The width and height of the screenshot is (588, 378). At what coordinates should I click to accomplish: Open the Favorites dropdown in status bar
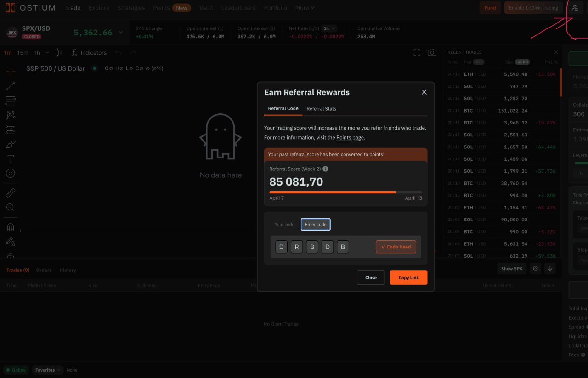point(48,370)
